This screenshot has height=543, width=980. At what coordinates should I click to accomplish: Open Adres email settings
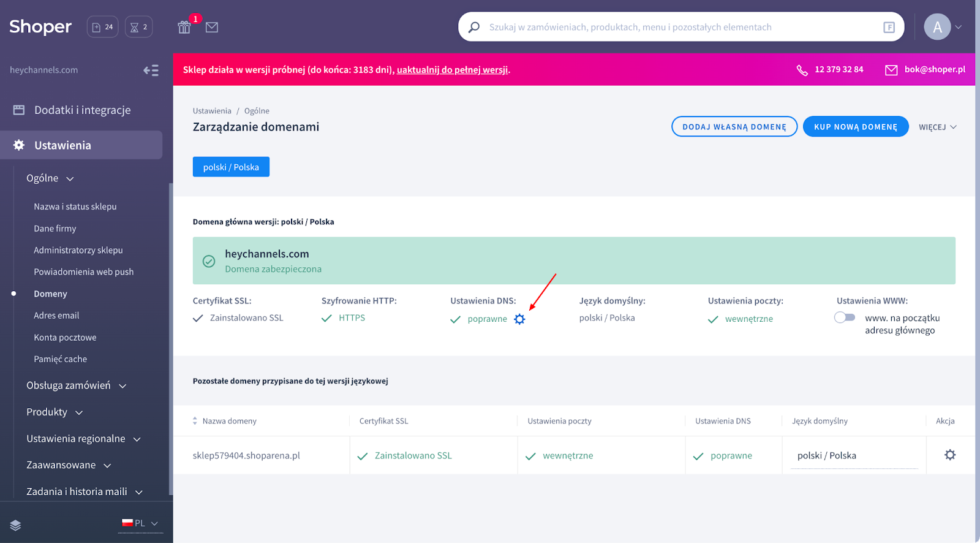tap(56, 316)
